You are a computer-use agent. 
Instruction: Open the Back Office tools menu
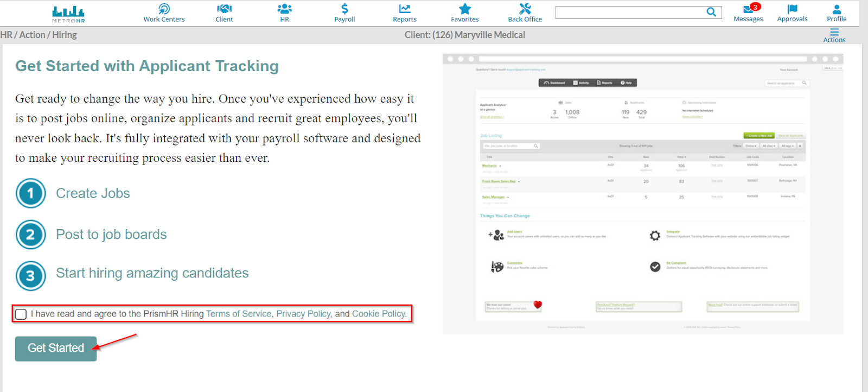click(x=525, y=13)
